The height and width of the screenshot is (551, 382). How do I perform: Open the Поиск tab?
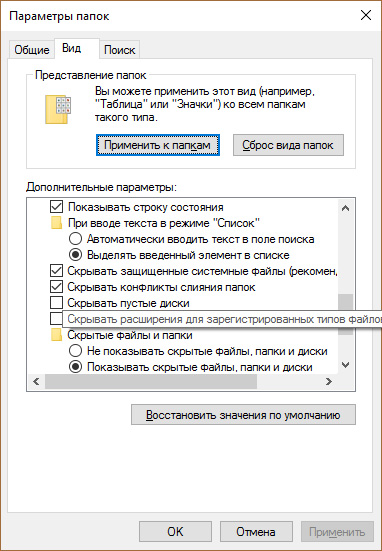point(119,50)
